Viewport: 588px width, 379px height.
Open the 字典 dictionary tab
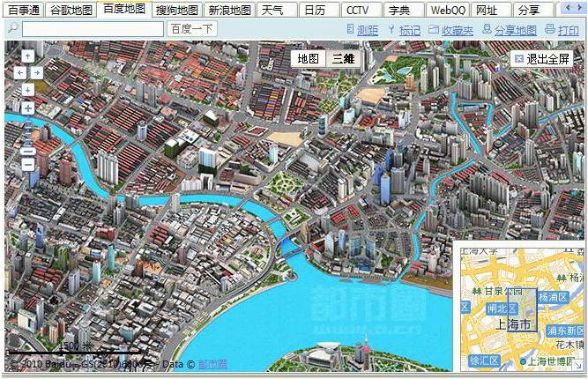tap(404, 10)
